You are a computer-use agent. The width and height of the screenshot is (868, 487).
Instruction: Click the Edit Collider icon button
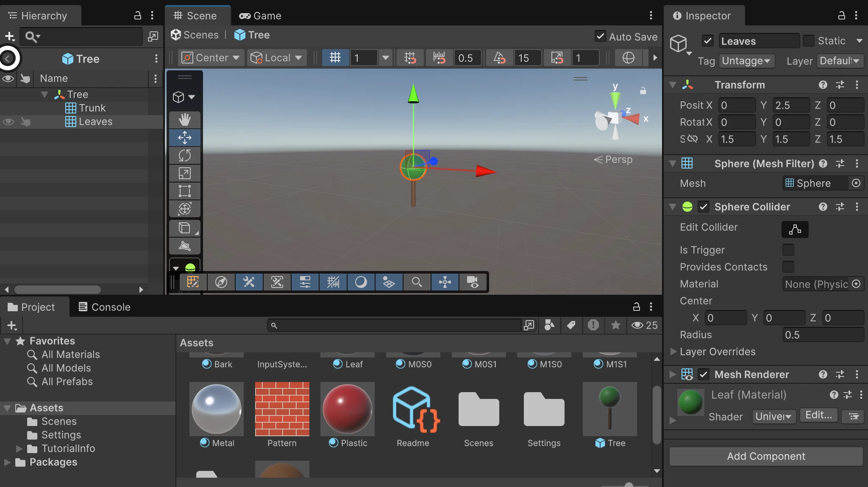click(x=795, y=229)
